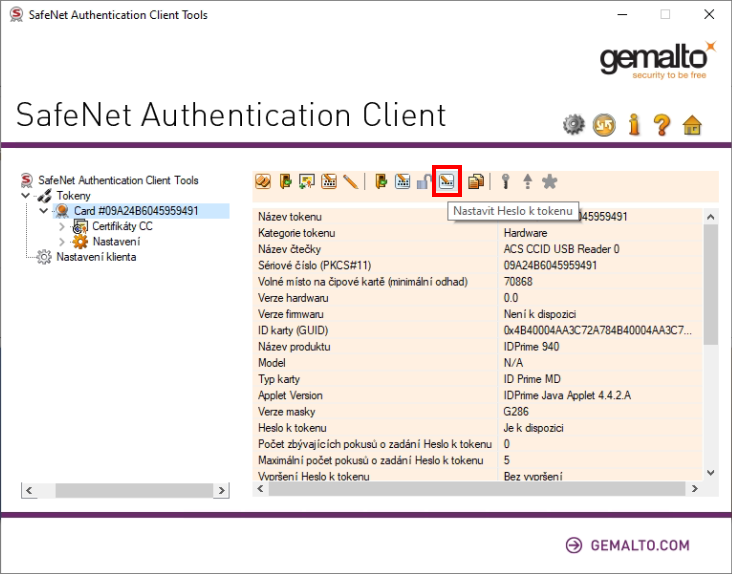Click the details panel scroll left arrow
The width and height of the screenshot is (732, 574).
(260, 489)
